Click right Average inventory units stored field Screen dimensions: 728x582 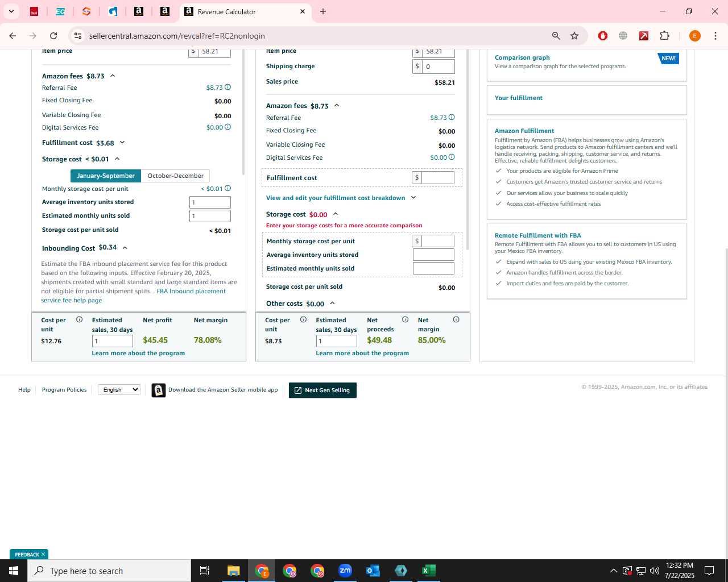(x=433, y=255)
